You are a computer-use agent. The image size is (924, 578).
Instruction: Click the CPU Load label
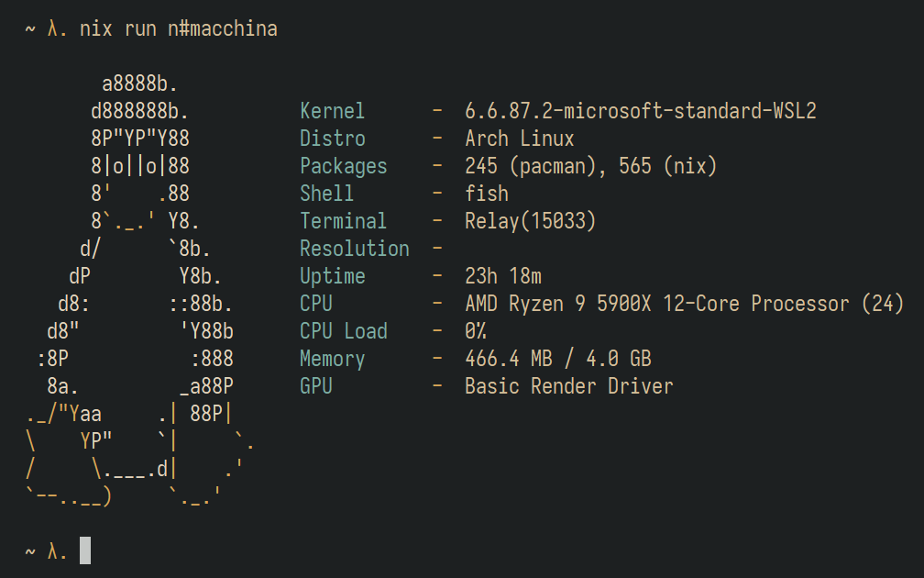(x=343, y=331)
